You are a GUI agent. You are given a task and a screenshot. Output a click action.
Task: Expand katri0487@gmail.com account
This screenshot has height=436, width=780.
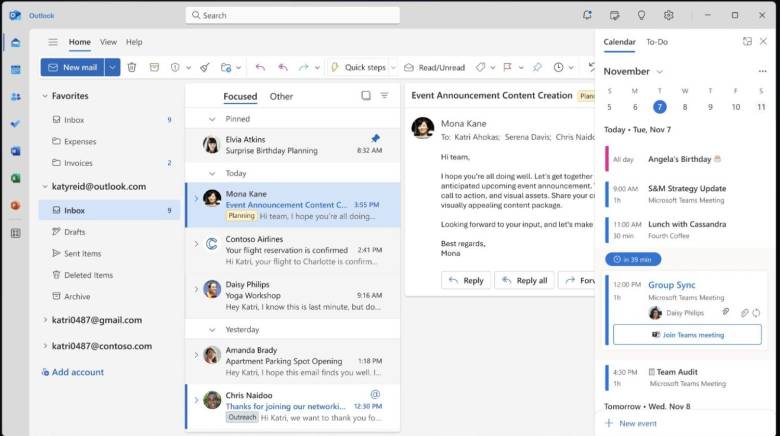click(45, 320)
